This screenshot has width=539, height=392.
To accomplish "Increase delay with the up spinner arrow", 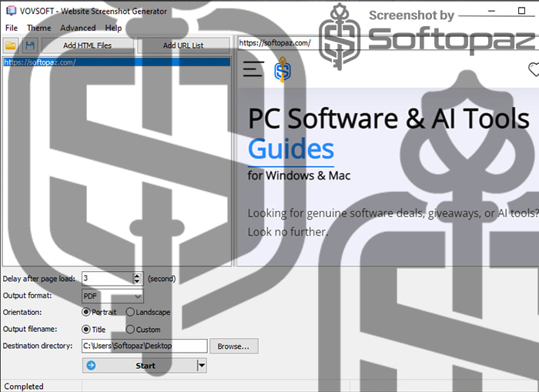I will [137, 276].
